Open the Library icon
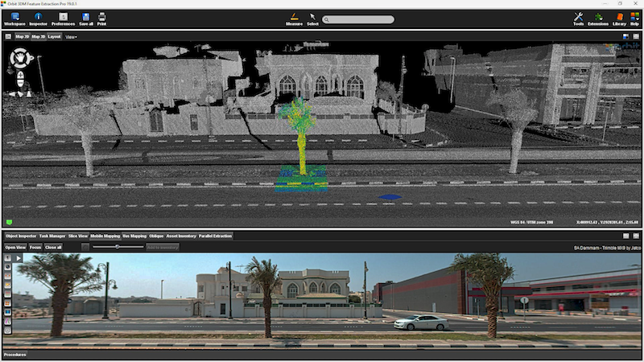Screen dimensions: 644x362 tap(619, 18)
